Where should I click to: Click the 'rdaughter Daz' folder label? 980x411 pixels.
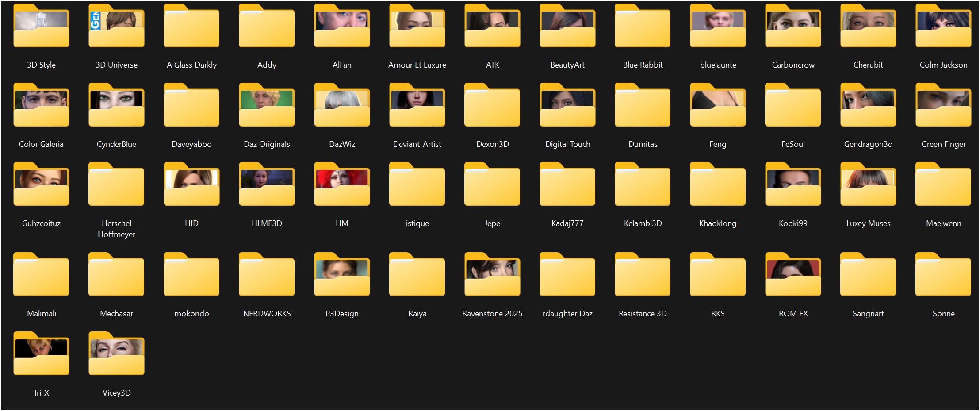click(567, 314)
